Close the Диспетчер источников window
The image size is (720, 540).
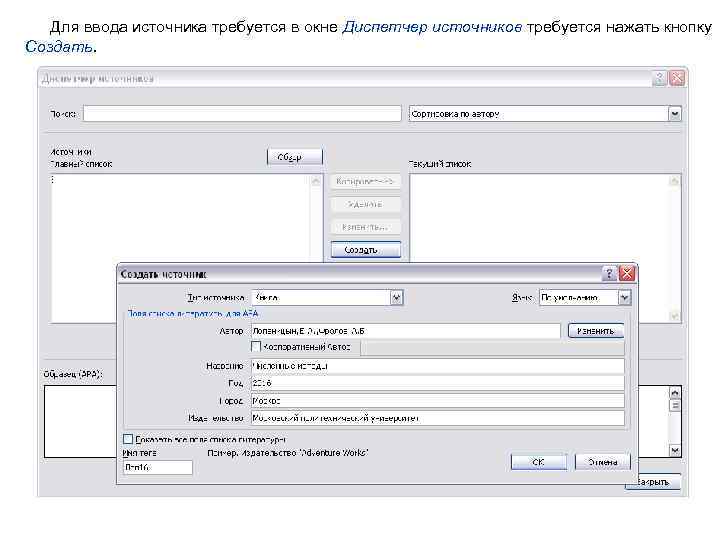coord(677,78)
